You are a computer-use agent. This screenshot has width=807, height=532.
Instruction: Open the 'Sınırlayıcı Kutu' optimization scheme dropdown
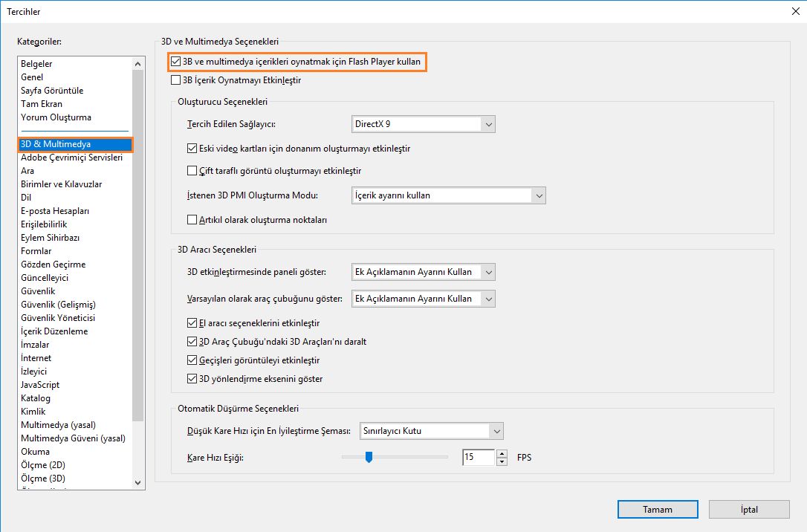496,430
